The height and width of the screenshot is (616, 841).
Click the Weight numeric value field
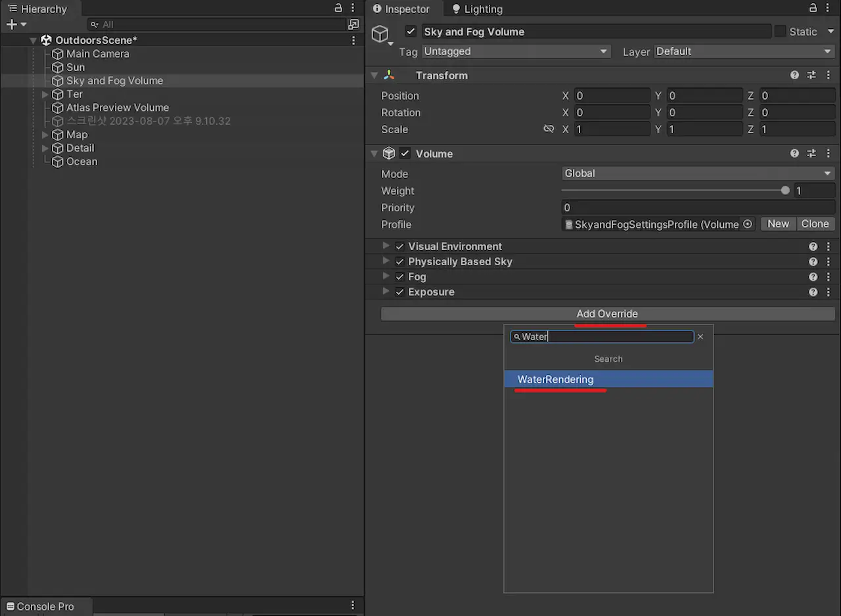pos(815,190)
